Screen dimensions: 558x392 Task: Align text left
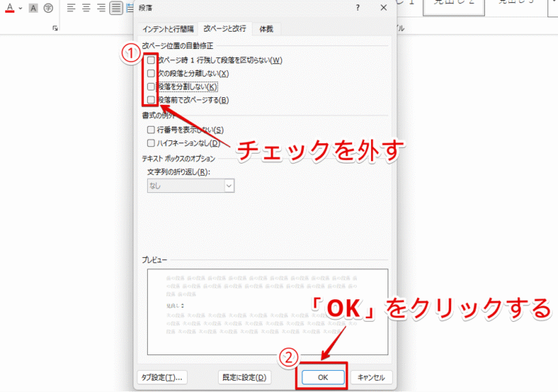click(71, 8)
